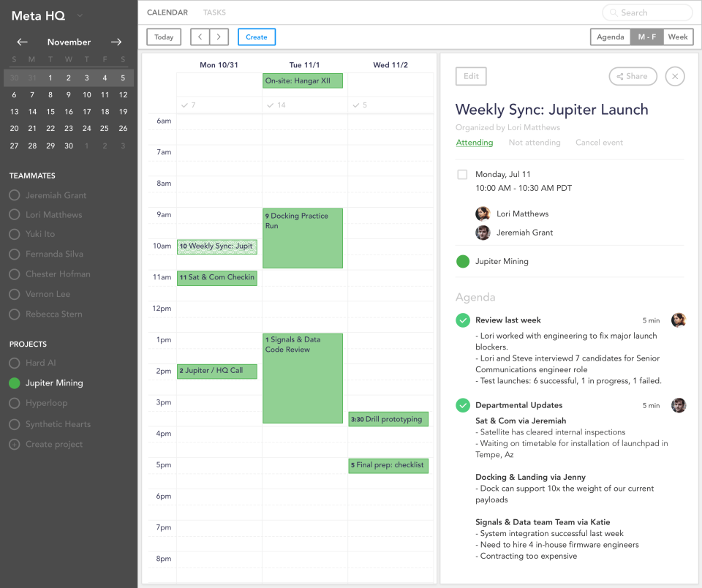Focus the Search field
702x588 pixels.
647,12
